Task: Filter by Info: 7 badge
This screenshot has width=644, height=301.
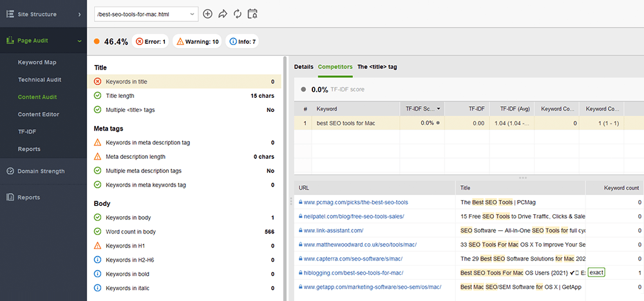Action: pos(242,41)
